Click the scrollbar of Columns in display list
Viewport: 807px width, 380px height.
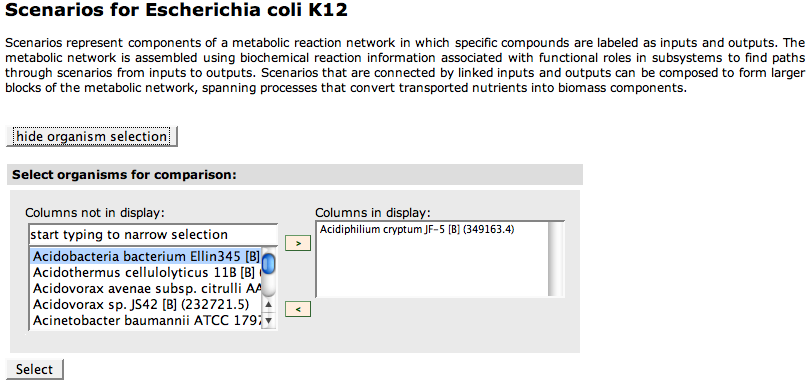click(556, 259)
